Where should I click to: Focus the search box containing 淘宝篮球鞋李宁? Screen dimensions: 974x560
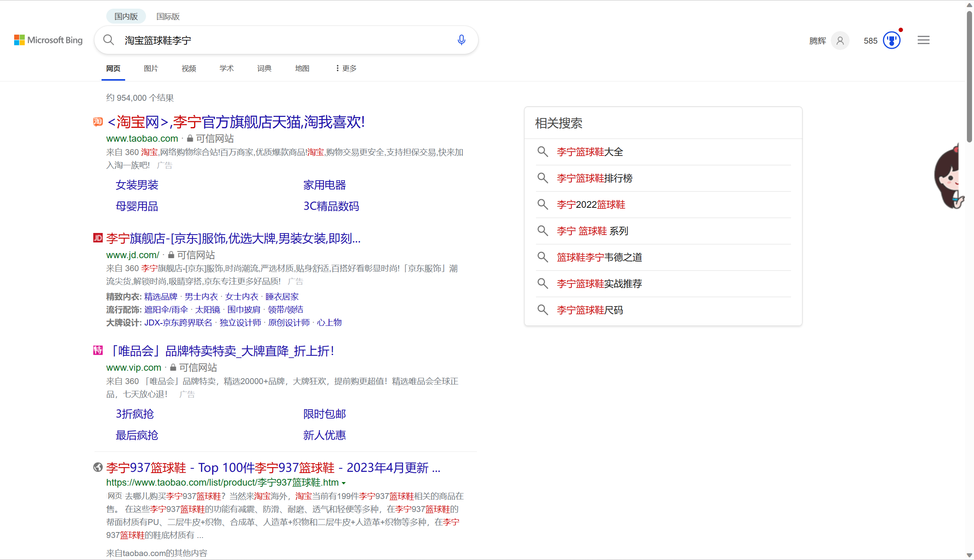click(x=286, y=40)
